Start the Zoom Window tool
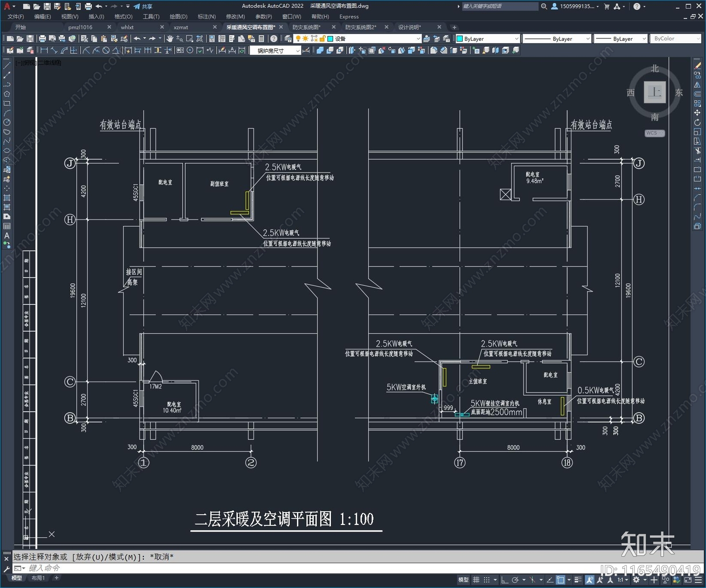This screenshot has height=588, width=706. 190,39
